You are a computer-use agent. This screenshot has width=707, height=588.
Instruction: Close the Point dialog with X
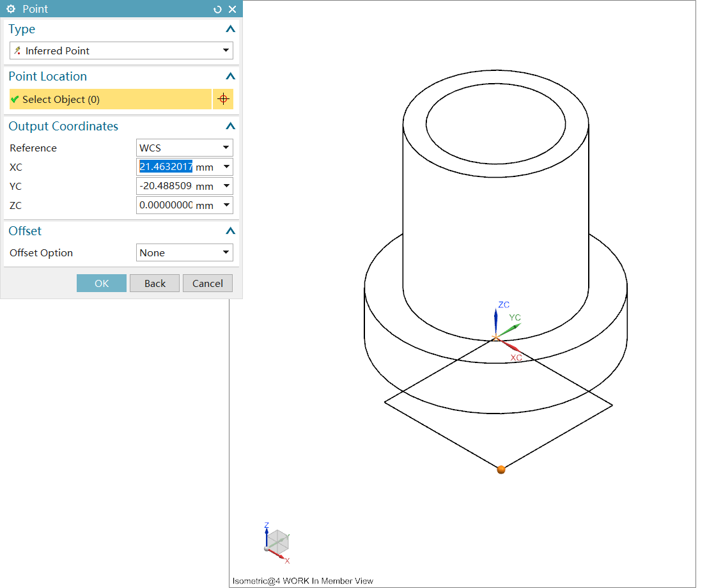(x=232, y=9)
